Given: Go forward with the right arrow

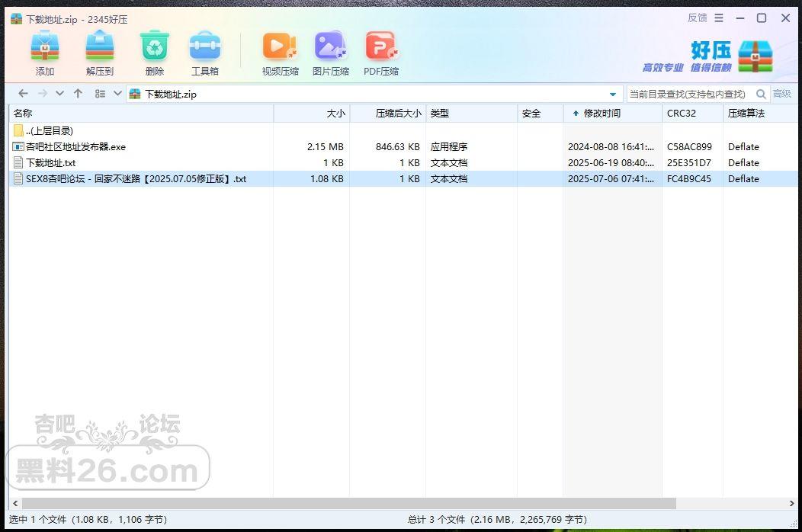Looking at the screenshot, I should (x=43, y=93).
